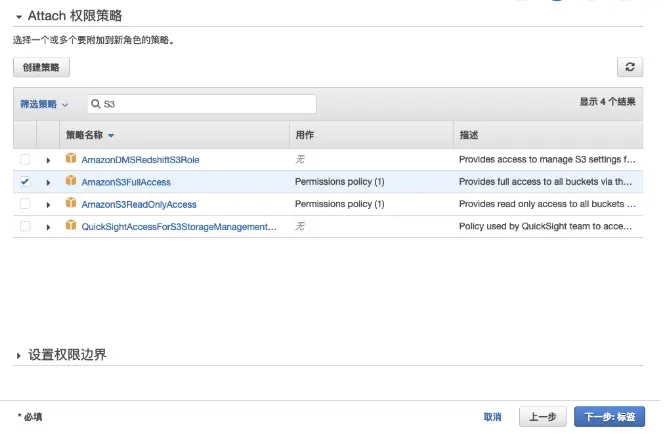Click Permissions policy (1) in AmazonS3FullAccess row

(x=340, y=182)
